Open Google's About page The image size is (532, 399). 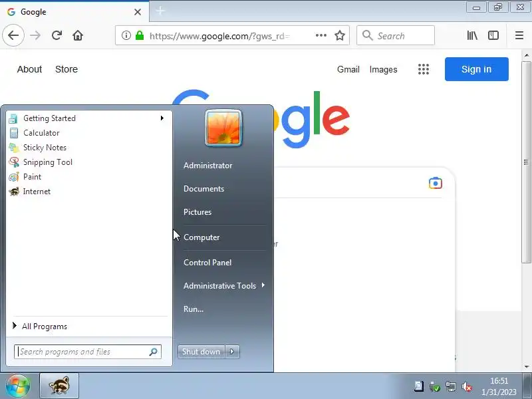pos(29,69)
